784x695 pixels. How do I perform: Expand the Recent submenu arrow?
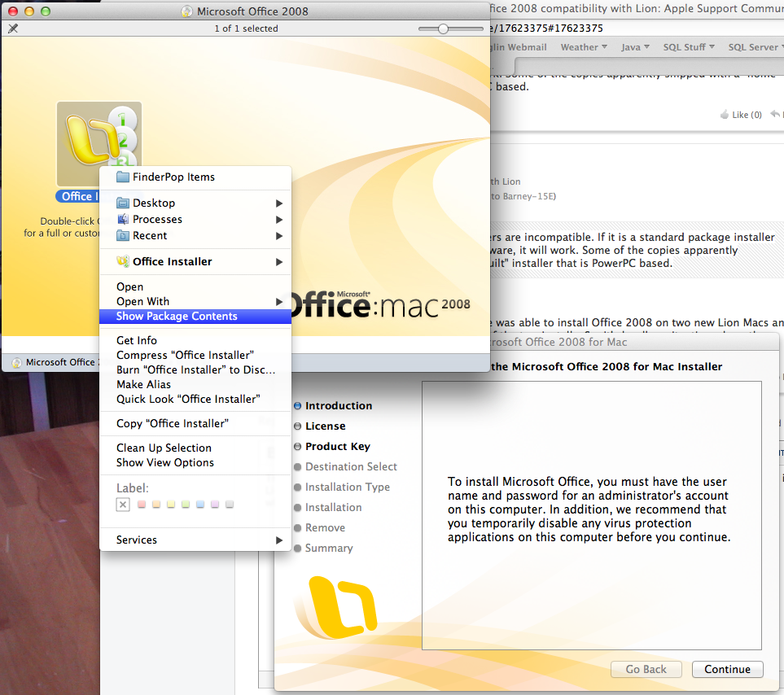point(279,236)
